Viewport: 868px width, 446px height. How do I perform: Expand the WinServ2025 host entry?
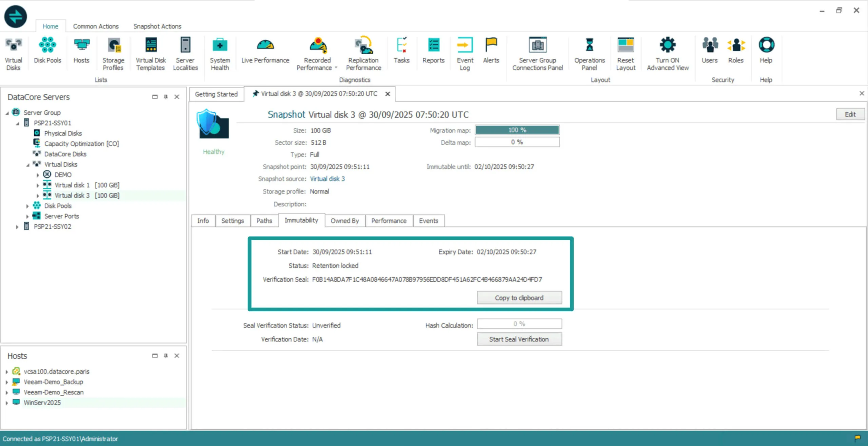[6, 403]
